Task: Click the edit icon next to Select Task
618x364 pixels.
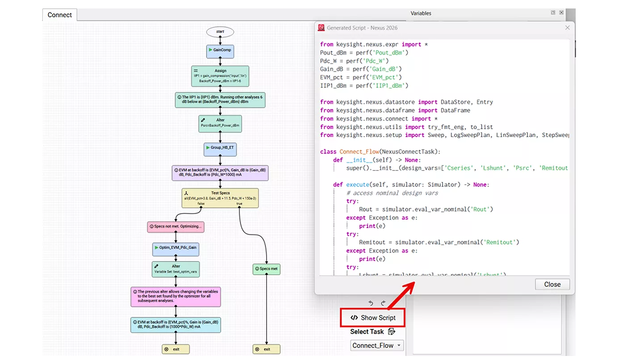Action: tap(392, 331)
